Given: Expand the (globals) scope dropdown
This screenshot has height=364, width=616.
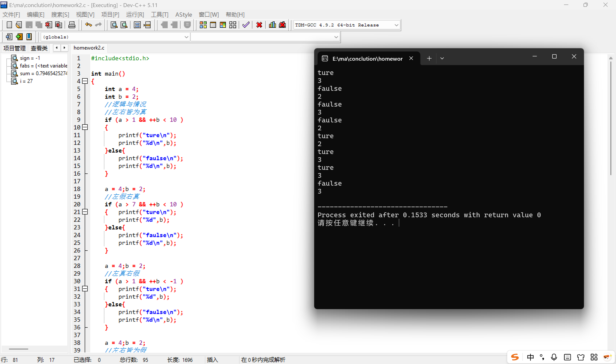Looking at the screenshot, I should coord(186,37).
